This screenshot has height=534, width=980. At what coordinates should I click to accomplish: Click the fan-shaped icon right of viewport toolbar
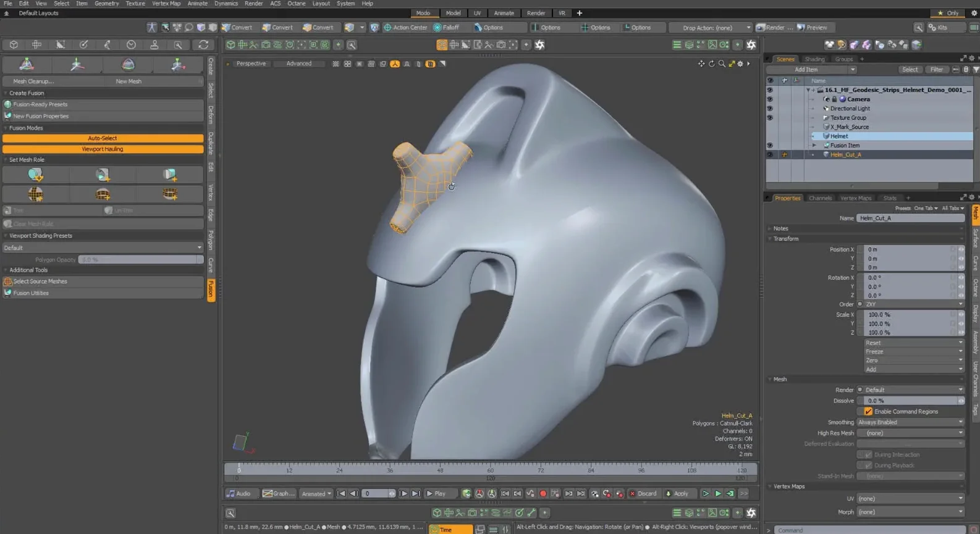tap(539, 44)
